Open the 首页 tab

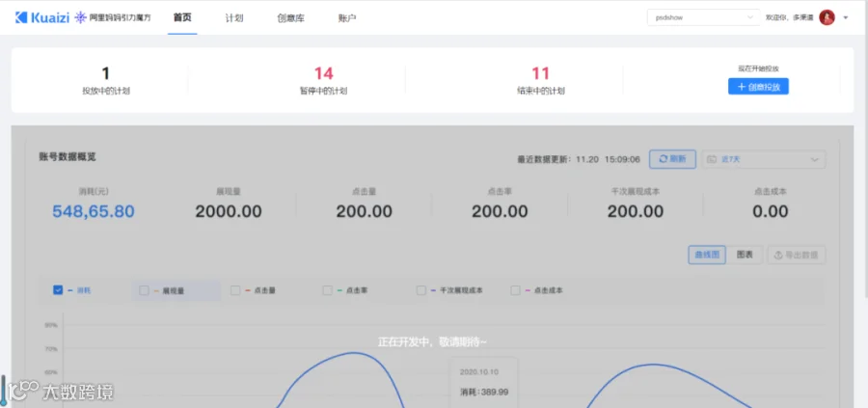pos(182,17)
